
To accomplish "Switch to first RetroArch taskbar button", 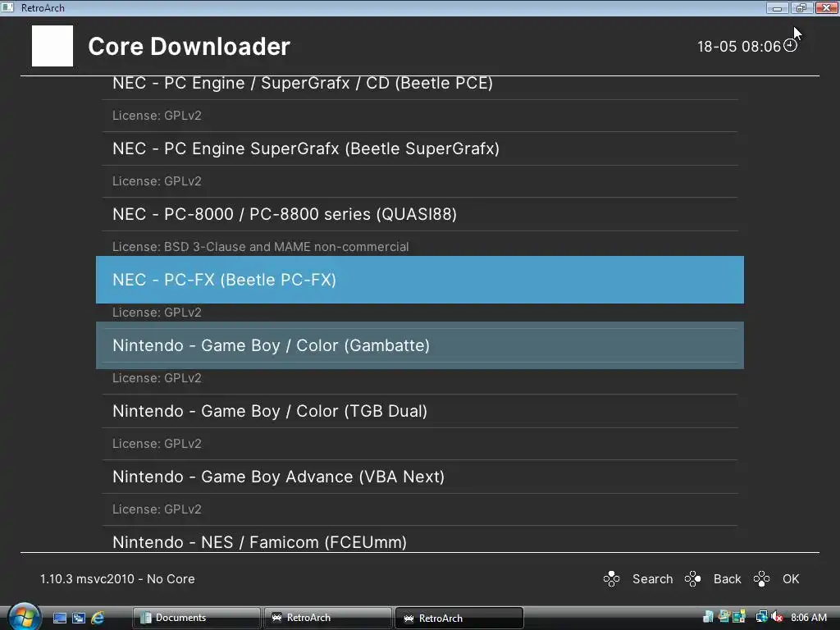I will [328, 618].
